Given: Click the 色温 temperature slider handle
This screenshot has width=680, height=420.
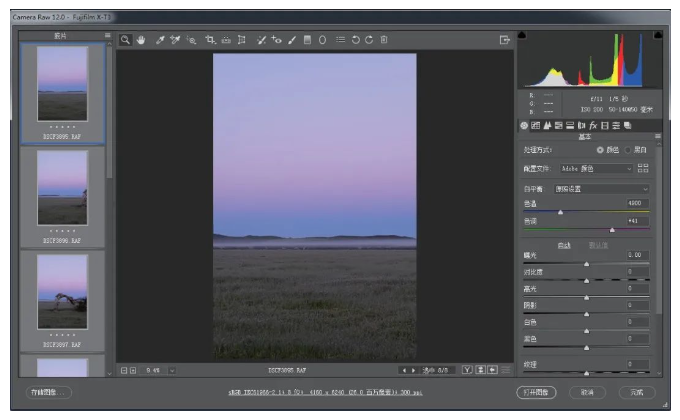Looking at the screenshot, I should point(560,212).
